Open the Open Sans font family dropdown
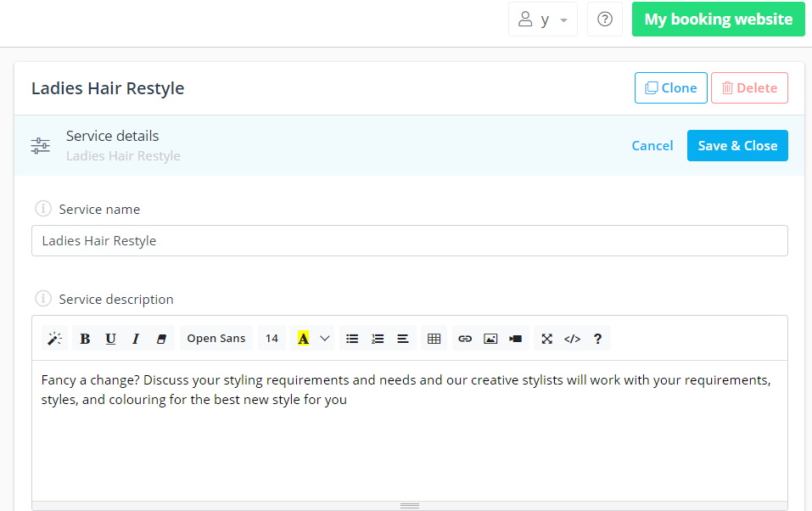812x511 pixels. 216,339
